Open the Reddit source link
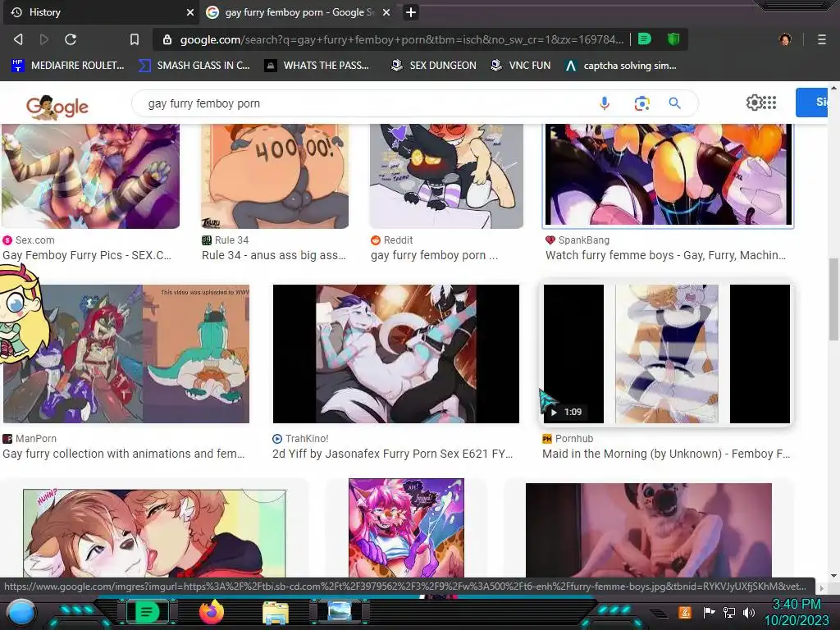This screenshot has width=840, height=630. tap(391, 240)
